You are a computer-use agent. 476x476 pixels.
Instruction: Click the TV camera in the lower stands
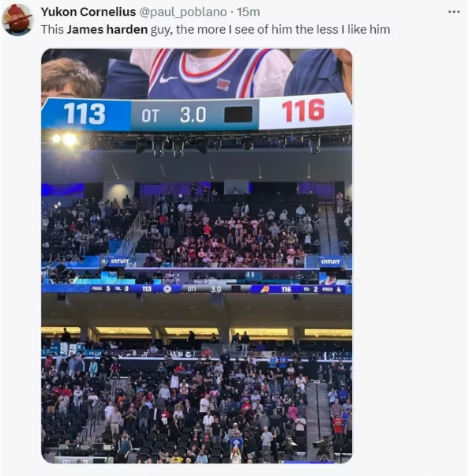[x=322, y=444]
